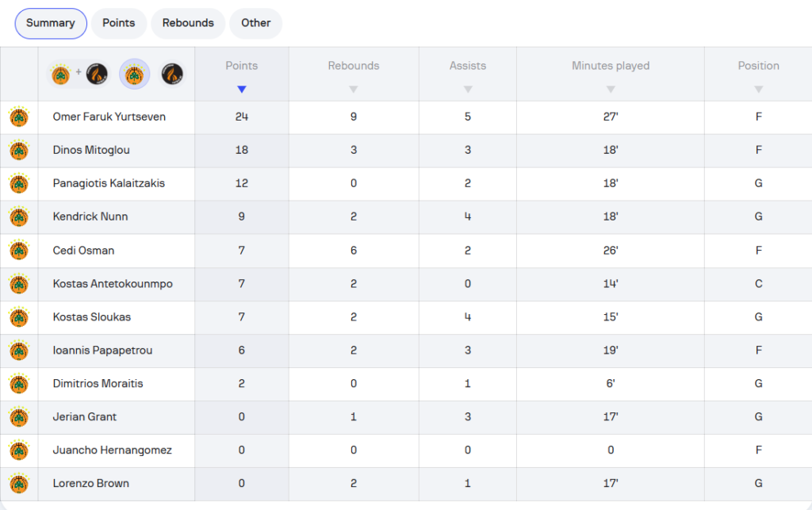Screen dimensions: 812x510
Task: Sort by Rebounds using its arrow
Action: pyautogui.click(x=354, y=90)
